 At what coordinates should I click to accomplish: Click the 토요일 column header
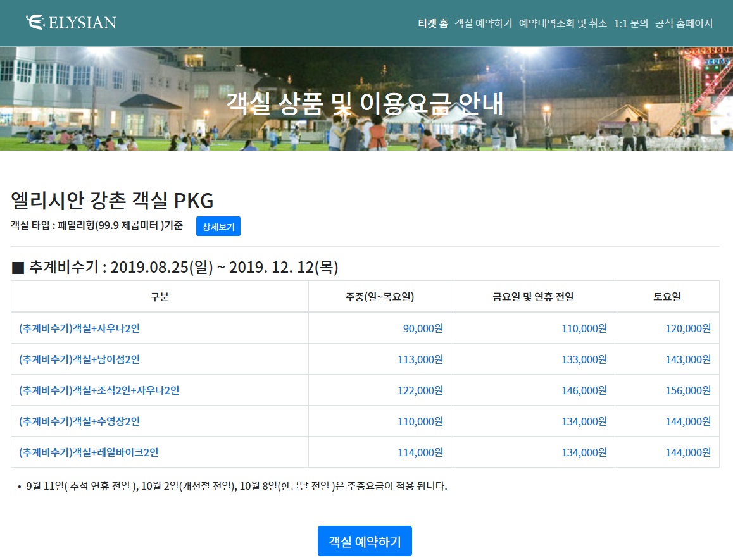[667, 296]
